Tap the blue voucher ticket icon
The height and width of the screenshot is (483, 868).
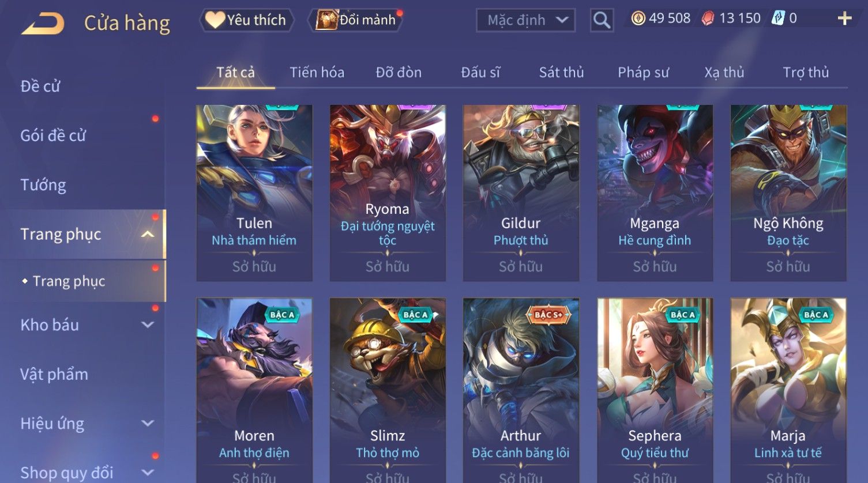778,18
